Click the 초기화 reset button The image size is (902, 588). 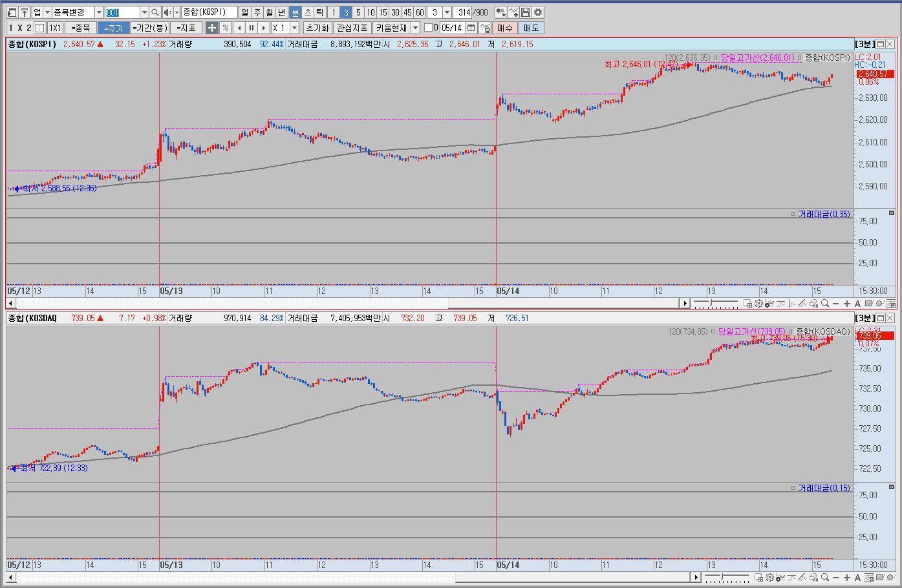(317, 28)
